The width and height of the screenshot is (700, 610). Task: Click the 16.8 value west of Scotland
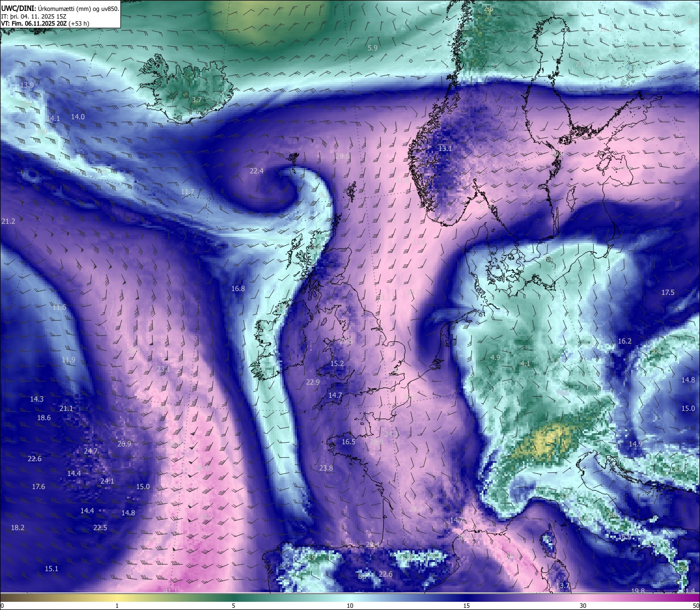(x=238, y=289)
